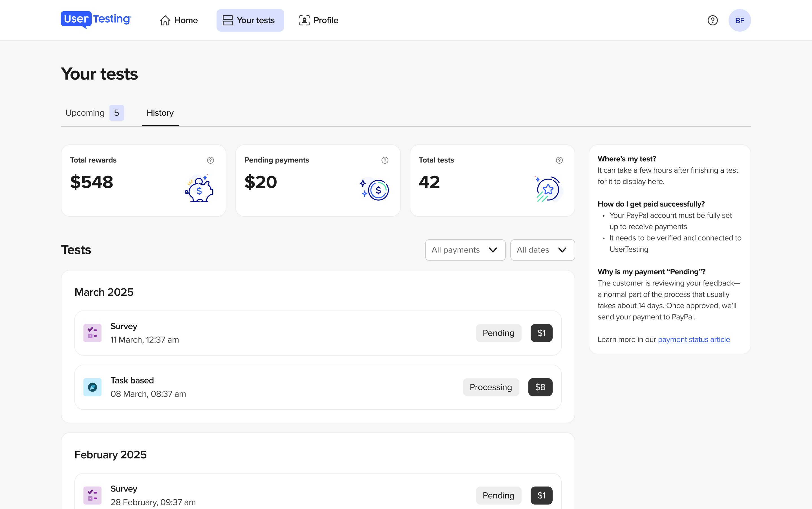
Task: Click the question mark on Pending payments card
Action: pyautogui.click(x=385, y=160)
